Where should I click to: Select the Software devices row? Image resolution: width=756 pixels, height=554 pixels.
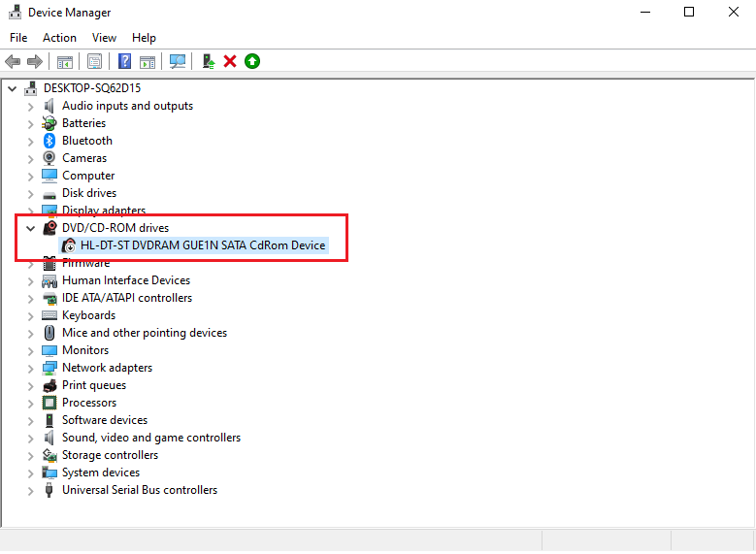(x=105, y=420)
